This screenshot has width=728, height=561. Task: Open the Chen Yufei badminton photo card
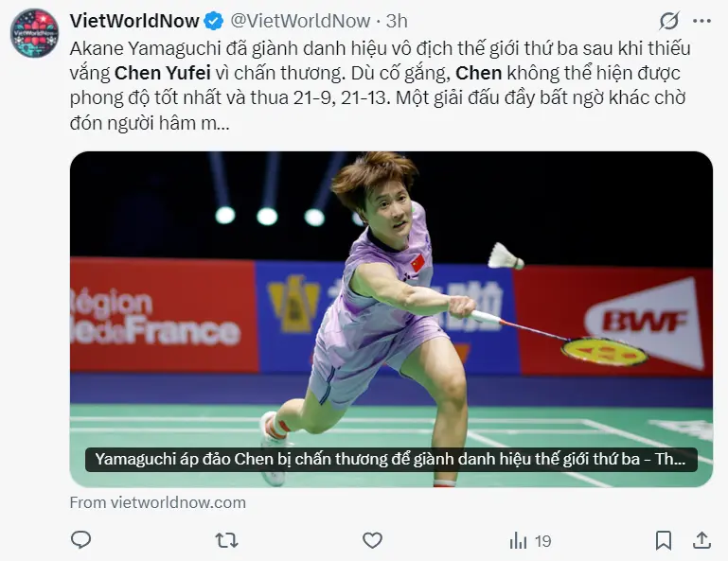coord(391,319)
